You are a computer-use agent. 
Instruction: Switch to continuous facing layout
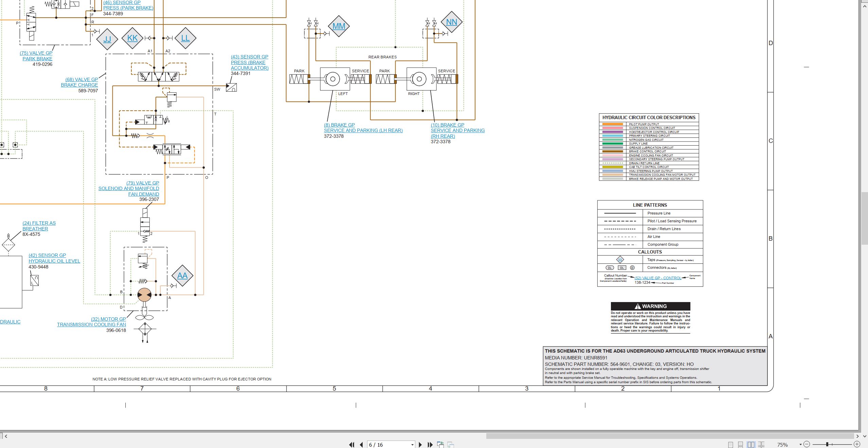[761, 445]
